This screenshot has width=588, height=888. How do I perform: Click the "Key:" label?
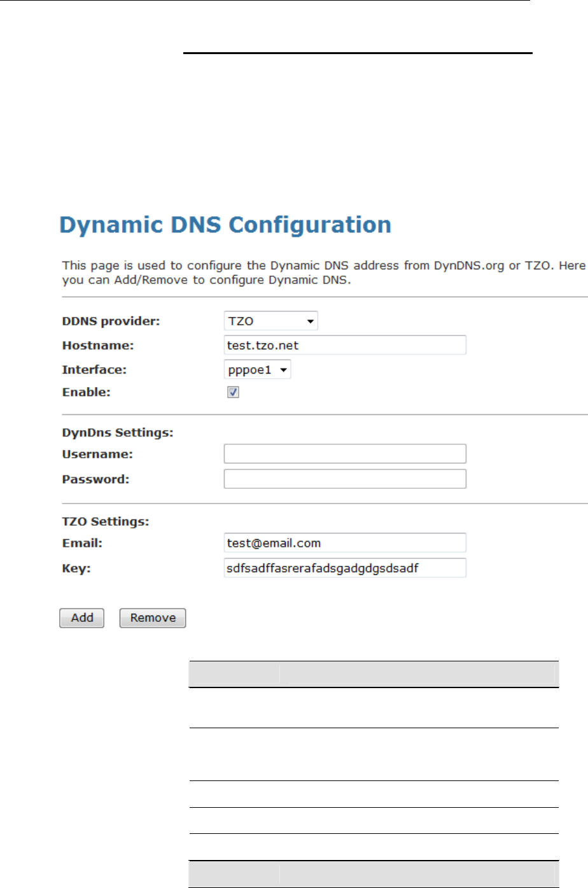click(76, 568)
